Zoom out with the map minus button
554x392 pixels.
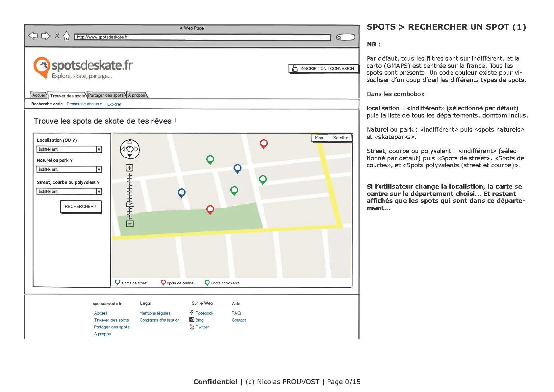click(130, 224)
